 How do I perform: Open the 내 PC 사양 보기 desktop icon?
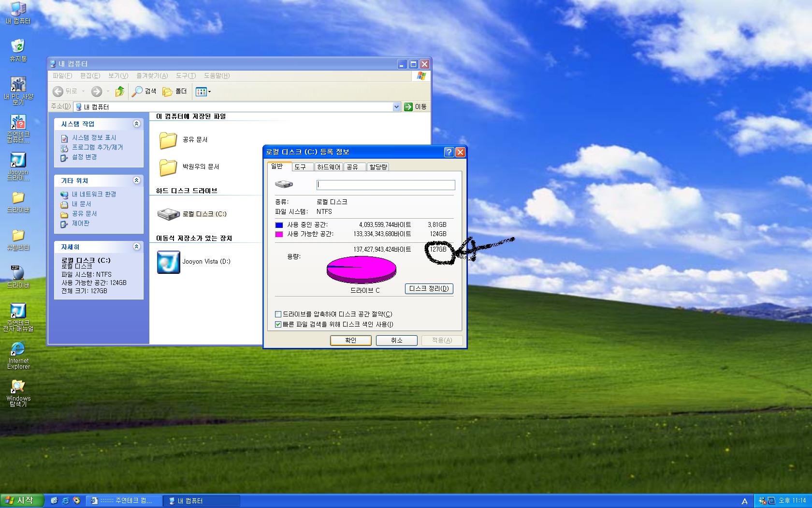click(18, 90)
